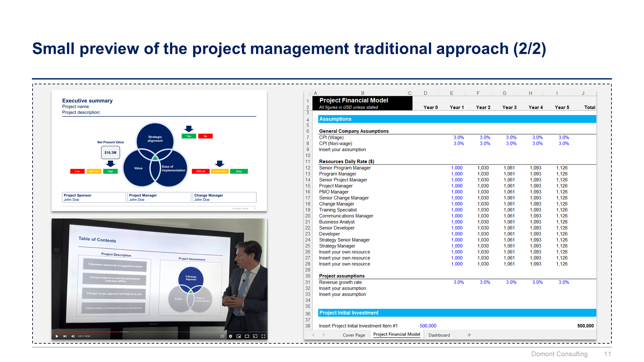Click the Cast icon on the player
Image resolution: width=644 pixels, height=362 pixels.
point(255,336)
